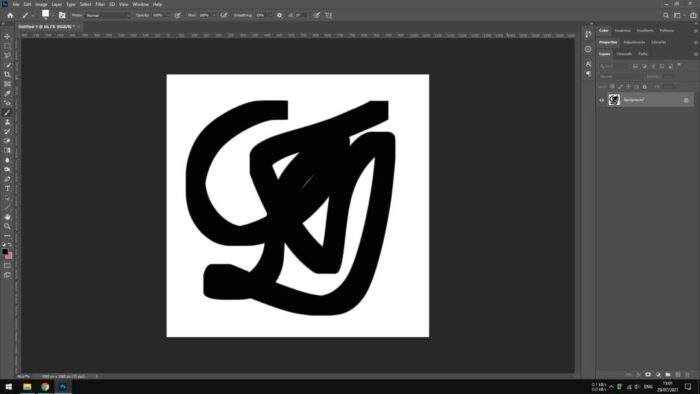This screenshot has width=700, height=394.
Task: Click the black foreground color swatch
Action: click(x=5, y=252)
